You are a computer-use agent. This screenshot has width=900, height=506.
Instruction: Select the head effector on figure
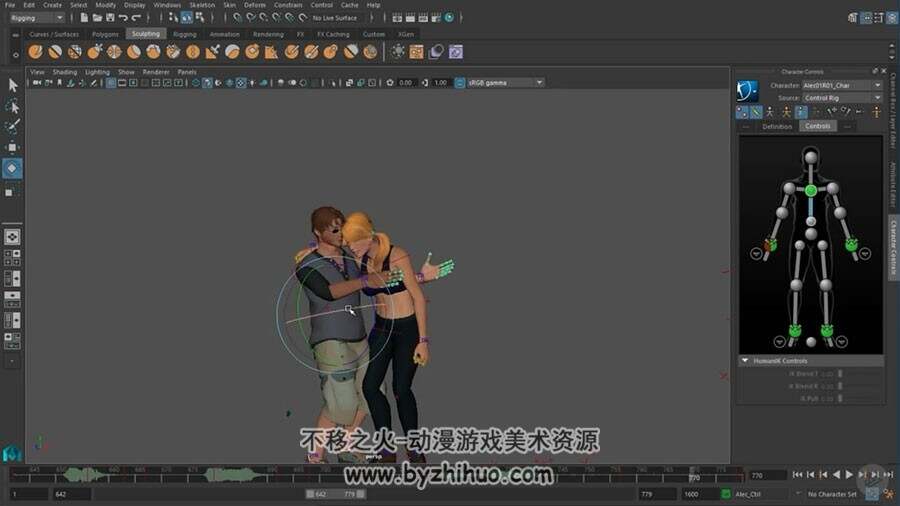point(810,158)
